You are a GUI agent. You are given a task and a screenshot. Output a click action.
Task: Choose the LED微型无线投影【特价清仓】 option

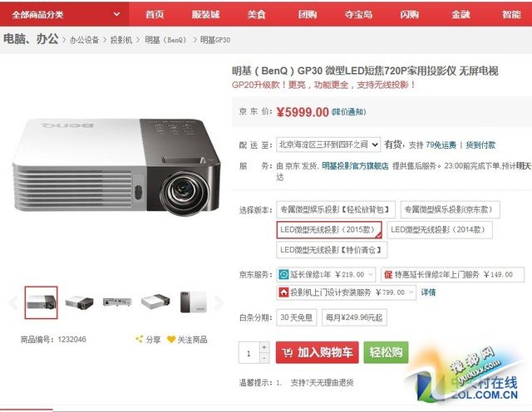coord(332,250)
